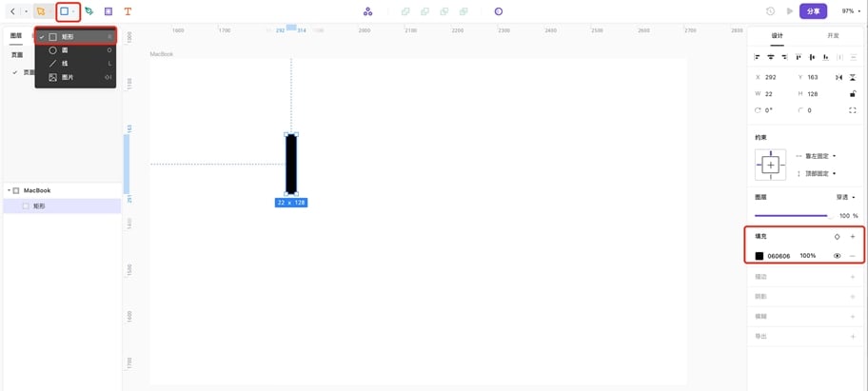The height and width of the screenshot is (391, 868).
Task: Click the constraints diagram box
Action: [771, 165]
